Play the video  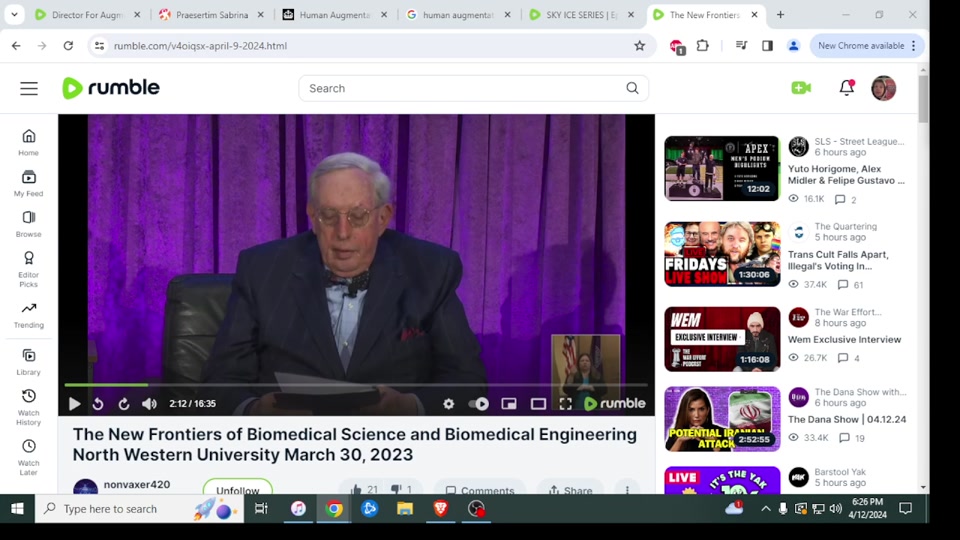74,404
